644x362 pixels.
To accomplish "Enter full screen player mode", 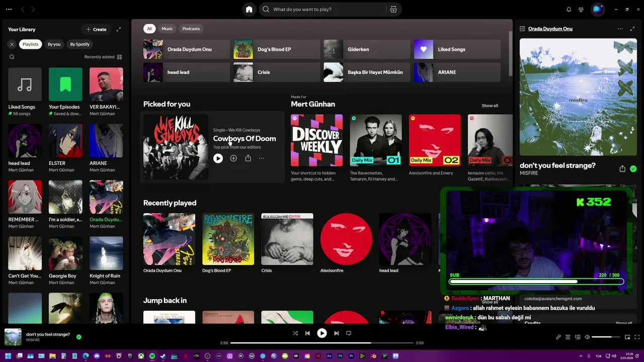I will pos(637,337).
